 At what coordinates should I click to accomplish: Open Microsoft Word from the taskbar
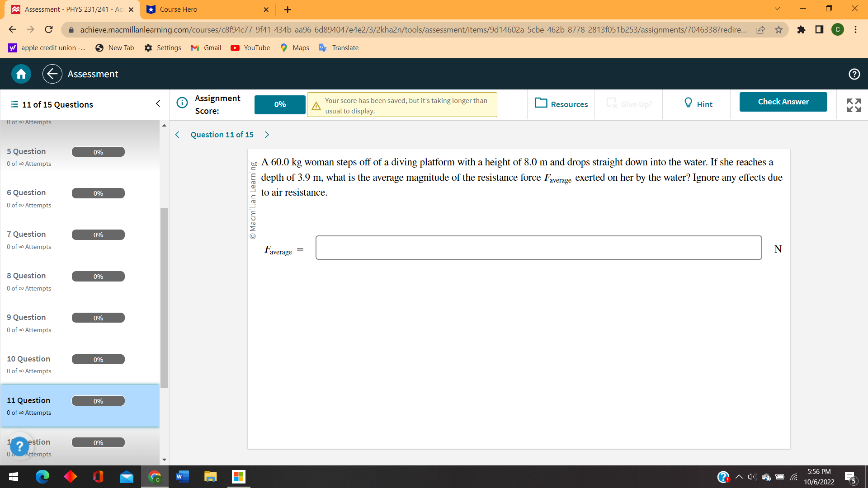(182, 477)
